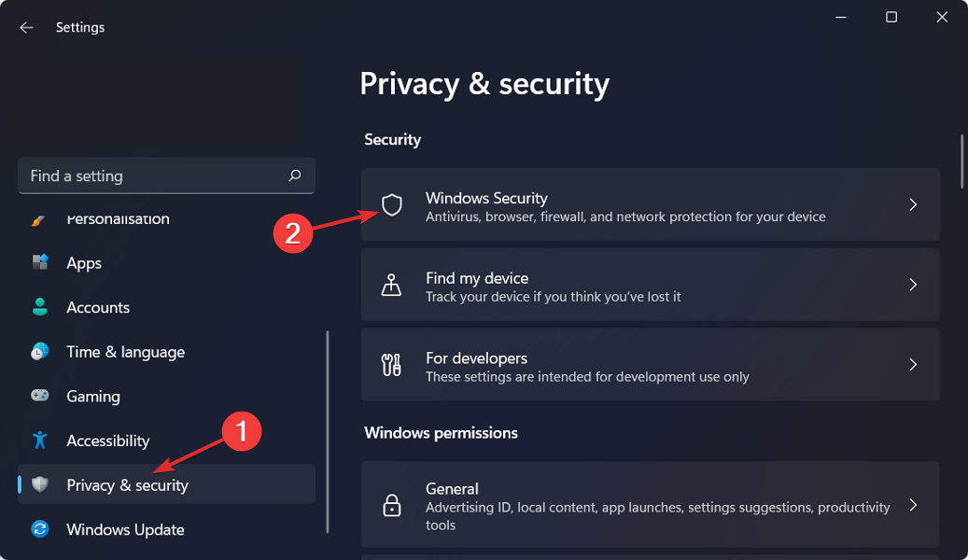Screen dimensions: 968x560
Task: Click the back arrow at top left
Action: pyautogui.click(x=26, y=27)
